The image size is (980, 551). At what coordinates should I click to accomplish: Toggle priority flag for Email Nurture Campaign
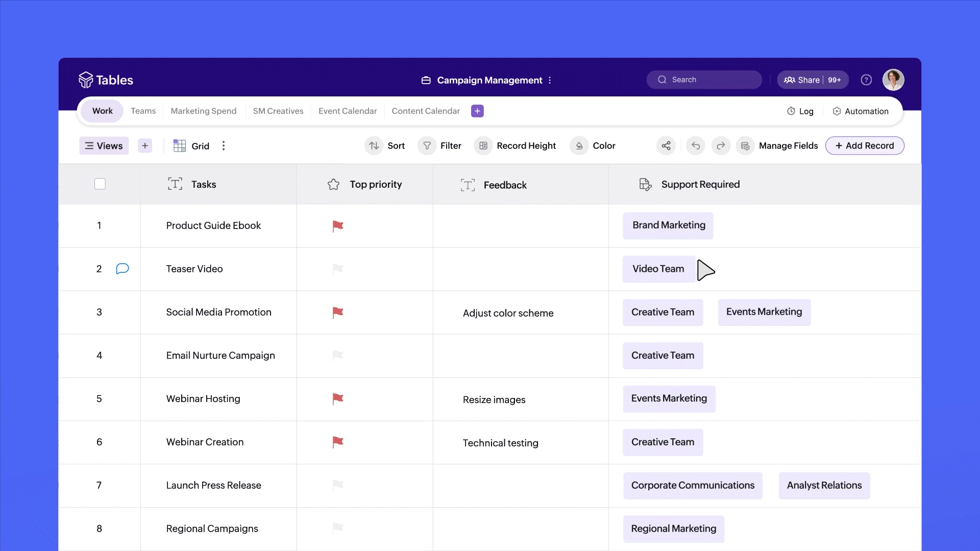[337, 355]
